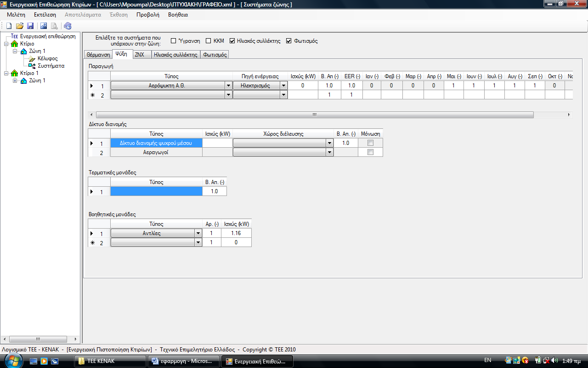Tick Μόνωση checkbox for Δίκτυο διανομής ψυχρού μέσου
The height and width of the screenshot is (368, 588).
tap(370, 143)
